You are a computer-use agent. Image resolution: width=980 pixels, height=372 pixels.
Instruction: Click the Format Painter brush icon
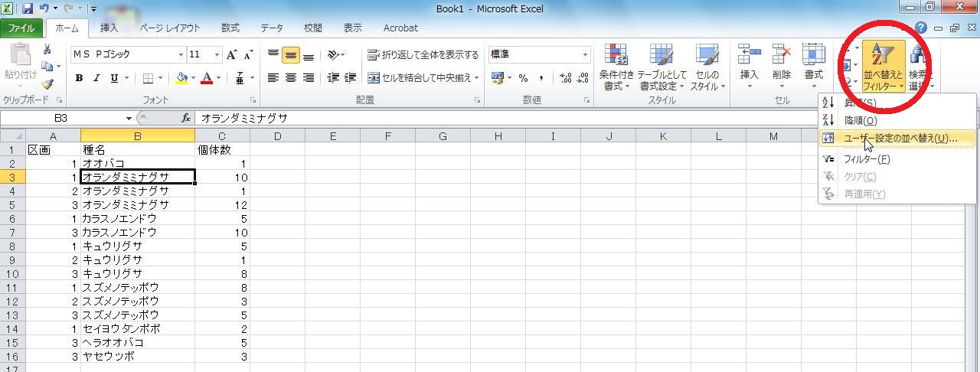[x=47, y=85]
